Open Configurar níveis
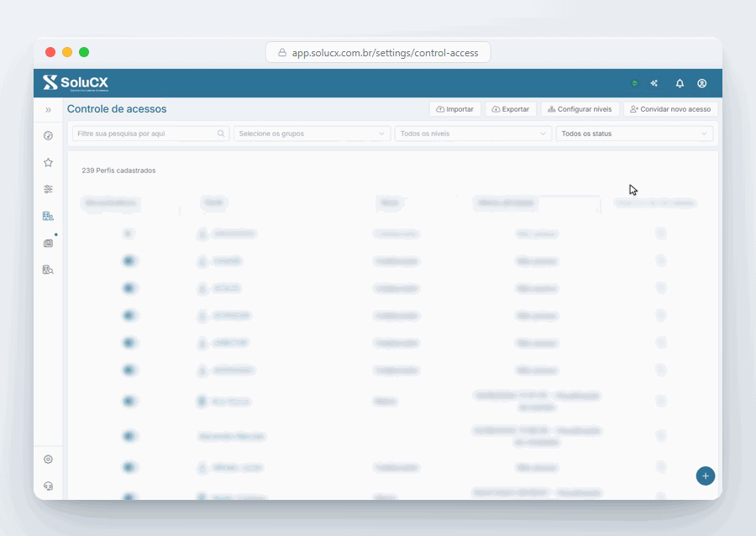The height and width of the screenshot is (536, 756). point(580,109)
